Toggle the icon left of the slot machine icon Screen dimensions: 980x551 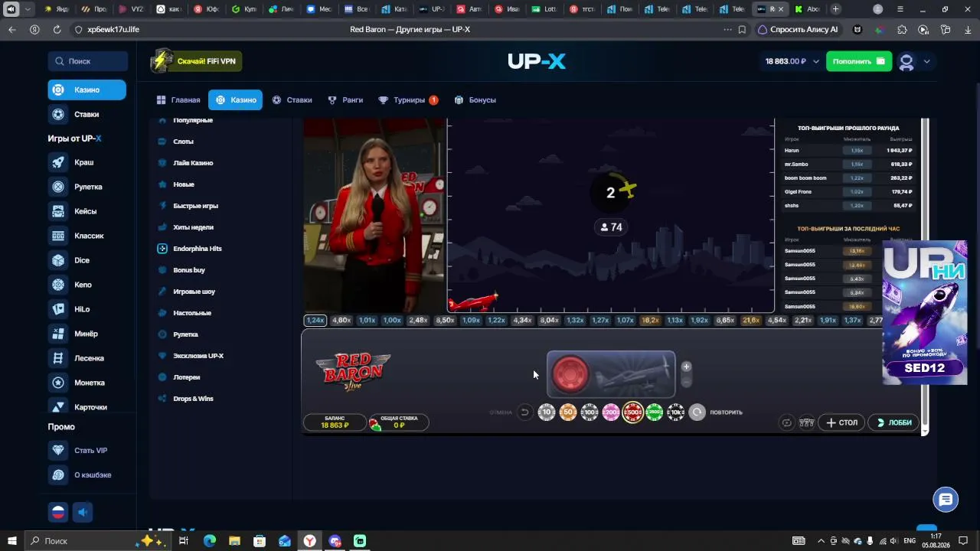(x=786, y=422)
